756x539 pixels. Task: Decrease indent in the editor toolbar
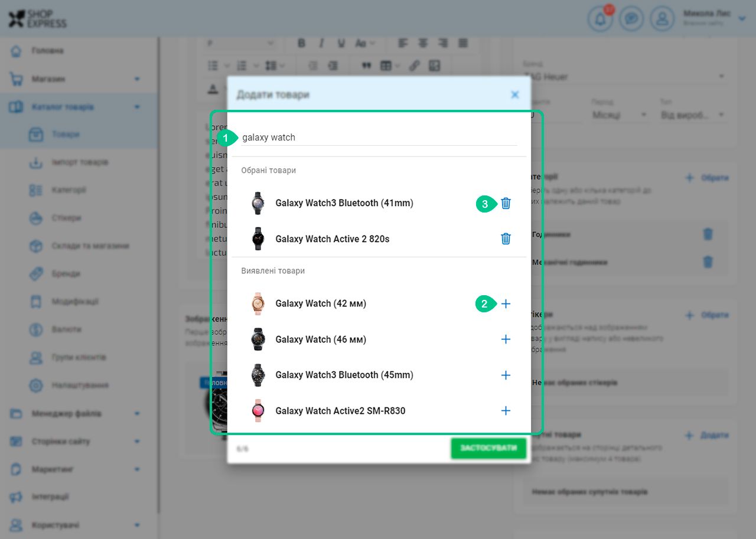tap(313, 66)
